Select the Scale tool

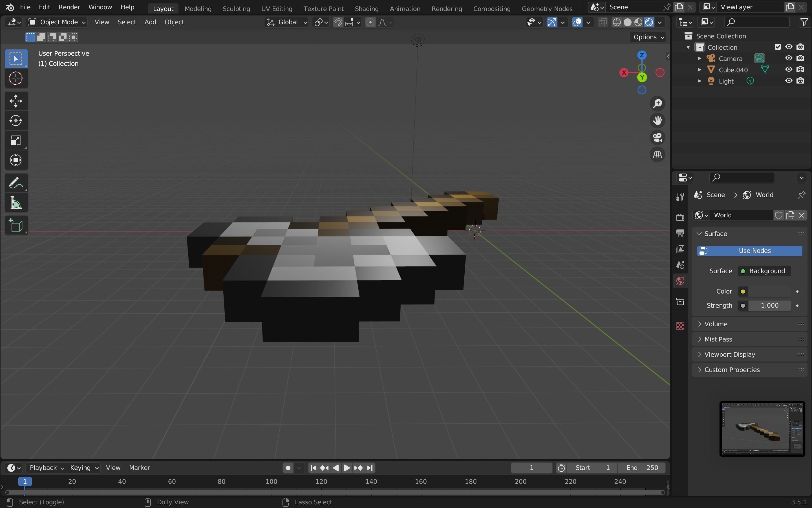pos(16,141)
